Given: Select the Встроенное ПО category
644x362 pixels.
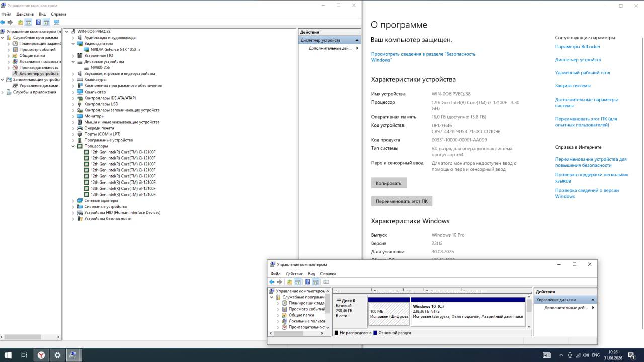Looking at the screenshot, I should [98, 56].
